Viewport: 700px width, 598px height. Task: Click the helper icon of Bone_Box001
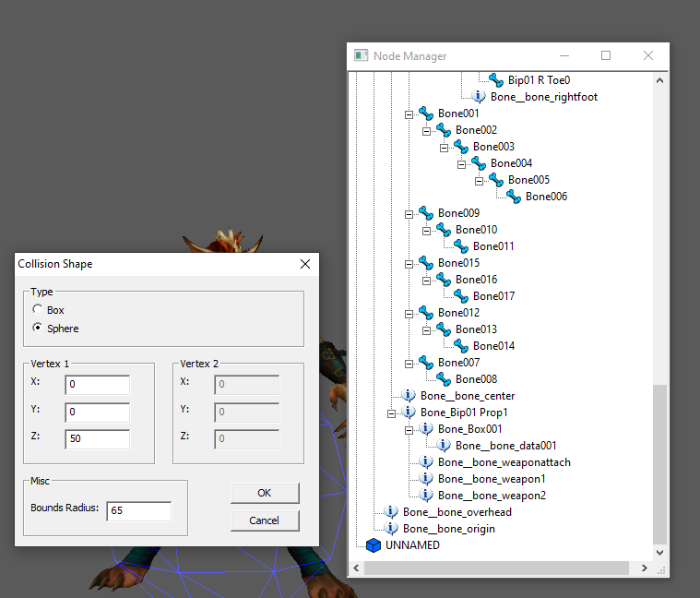(425, 429)
